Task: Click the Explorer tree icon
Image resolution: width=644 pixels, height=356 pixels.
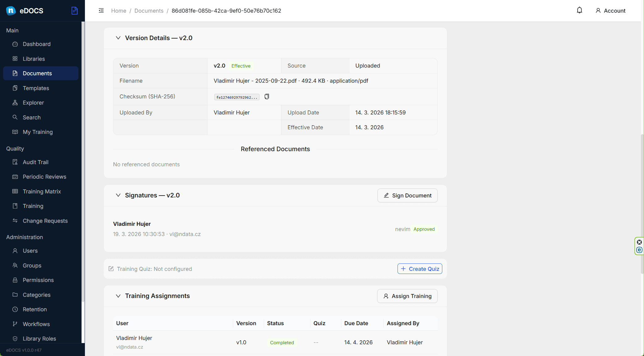Action: (x=15, y=103)
